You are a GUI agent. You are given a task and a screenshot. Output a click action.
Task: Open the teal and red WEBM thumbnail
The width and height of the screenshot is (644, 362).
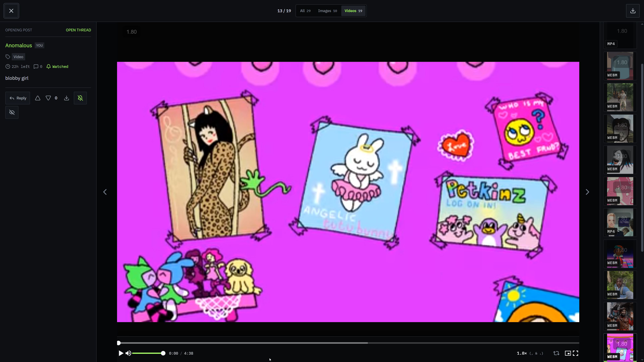620,66
